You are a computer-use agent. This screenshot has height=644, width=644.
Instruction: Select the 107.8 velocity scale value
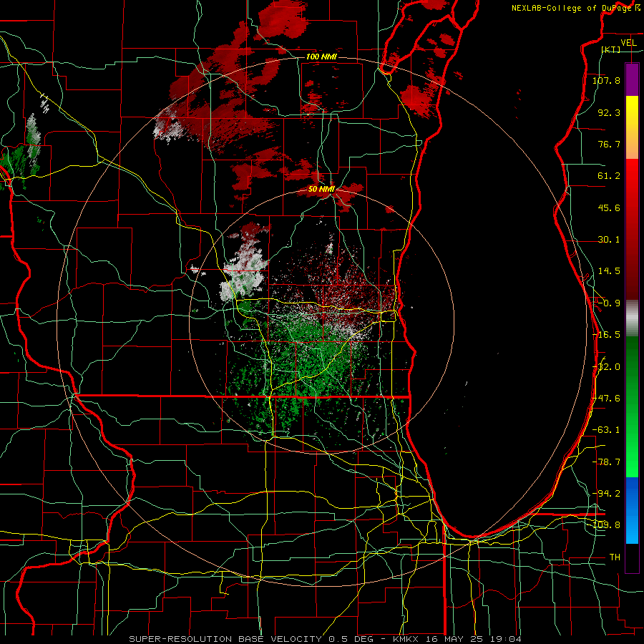coord(607,80)
